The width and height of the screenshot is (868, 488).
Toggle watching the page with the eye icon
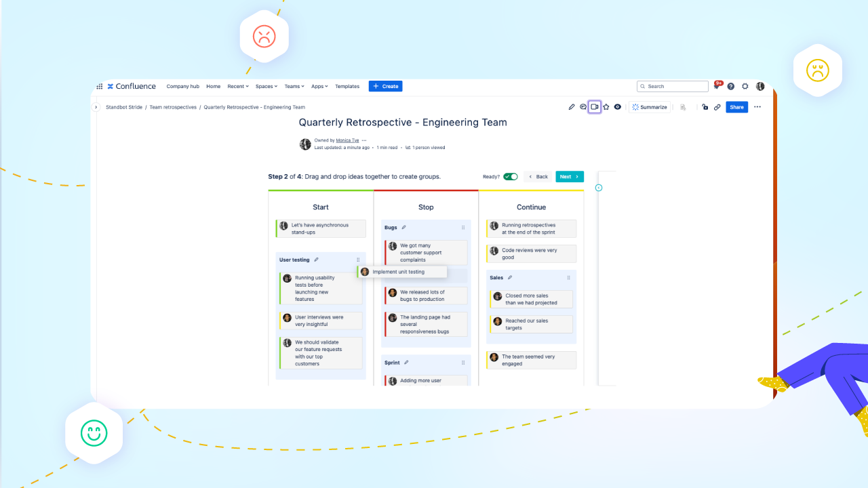[617, 106]
